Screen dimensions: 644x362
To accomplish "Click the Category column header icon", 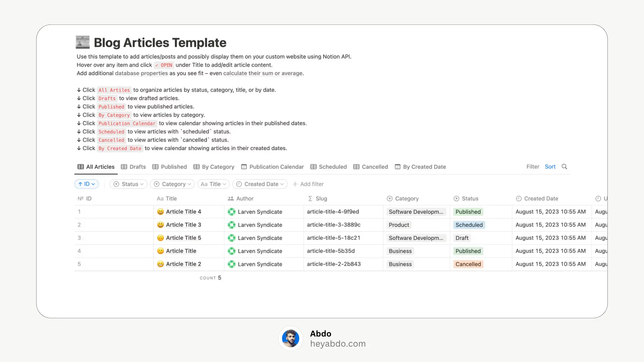I will [x=389, y=198].
